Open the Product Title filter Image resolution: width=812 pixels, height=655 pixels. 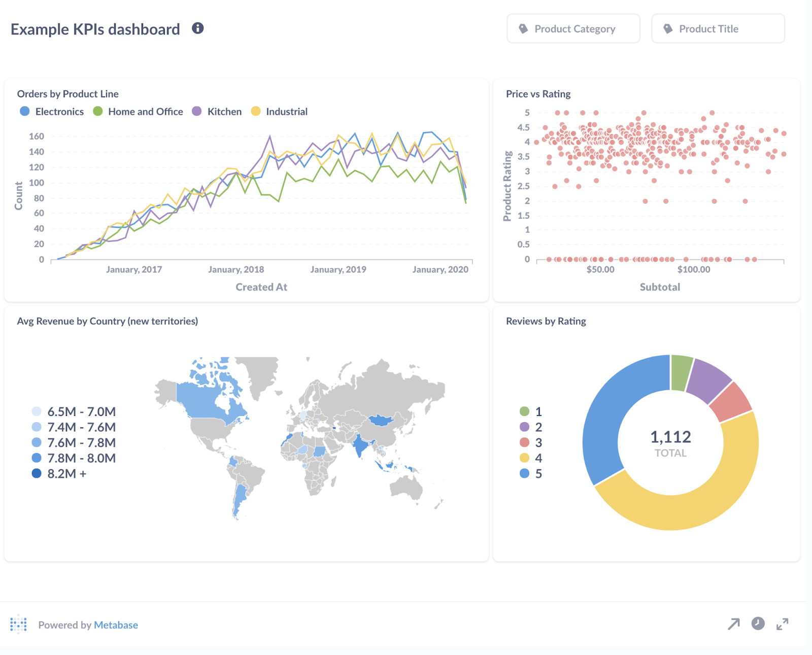click(718, 28)
